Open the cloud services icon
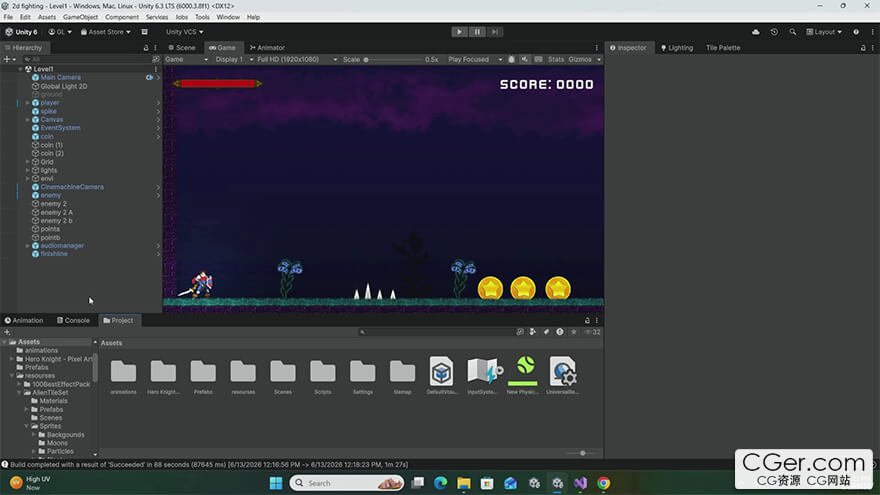The image size is (880, 495). click(x=756, y=32)
